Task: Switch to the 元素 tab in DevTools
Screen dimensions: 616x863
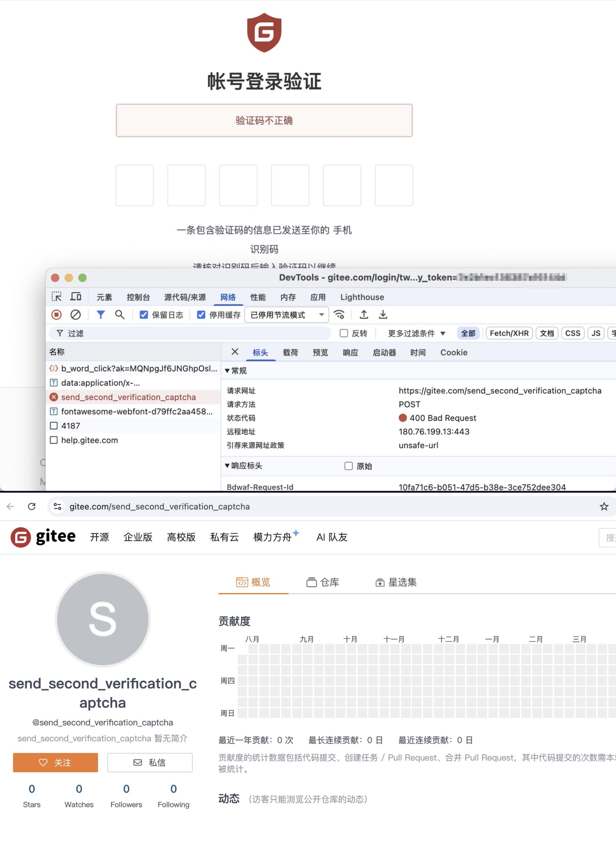Action: [104, 297]
